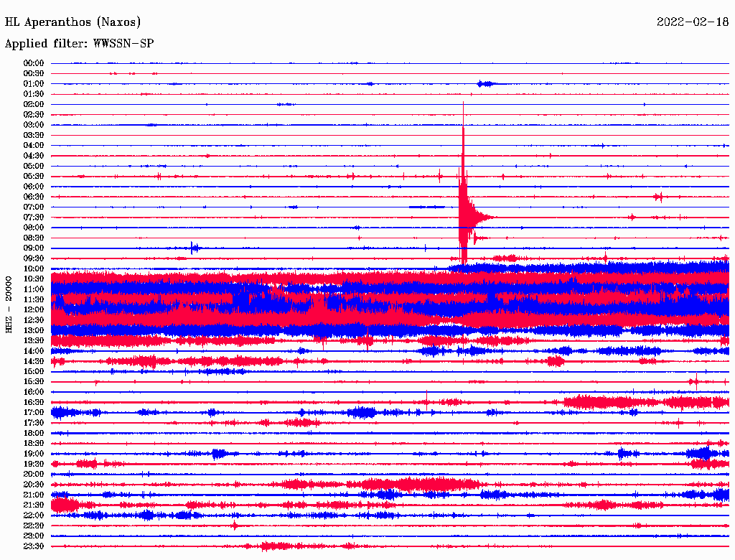Click the 22:30 time label
Viewport: 735px width, 560px height.
pos(34,526)
